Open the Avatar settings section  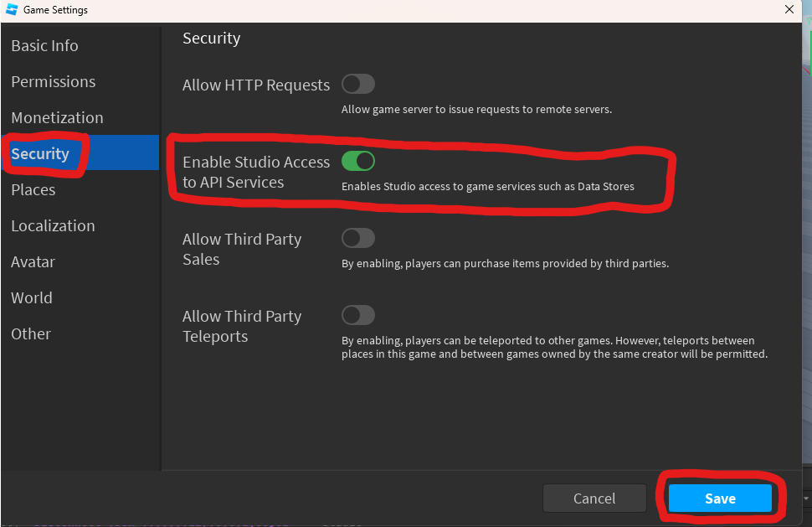(33, 261)
